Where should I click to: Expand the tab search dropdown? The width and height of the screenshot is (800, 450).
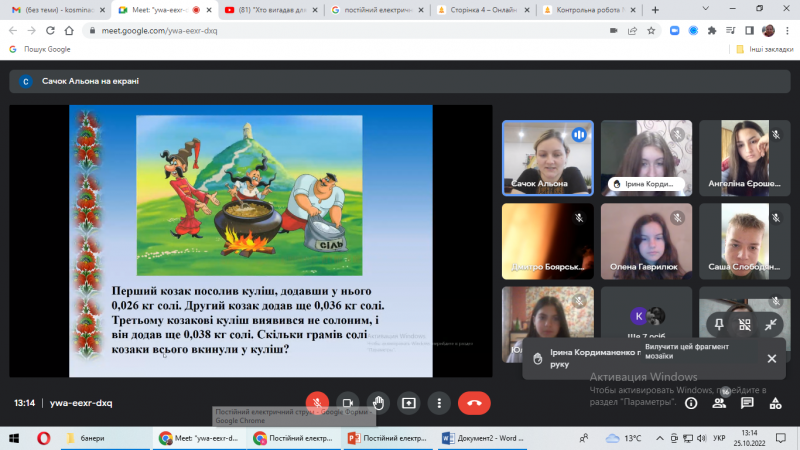tap(706, 9)
